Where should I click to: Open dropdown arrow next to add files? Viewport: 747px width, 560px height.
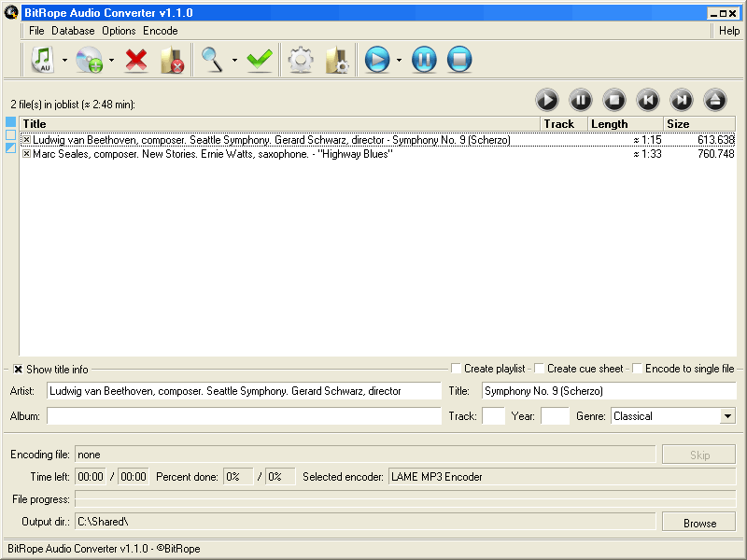(x=64, y=61)
